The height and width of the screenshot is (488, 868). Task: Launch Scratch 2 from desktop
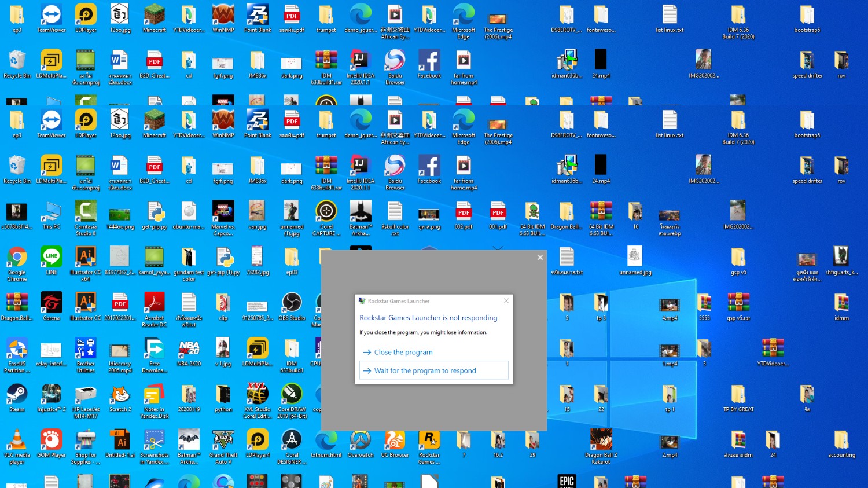[120, 398]
